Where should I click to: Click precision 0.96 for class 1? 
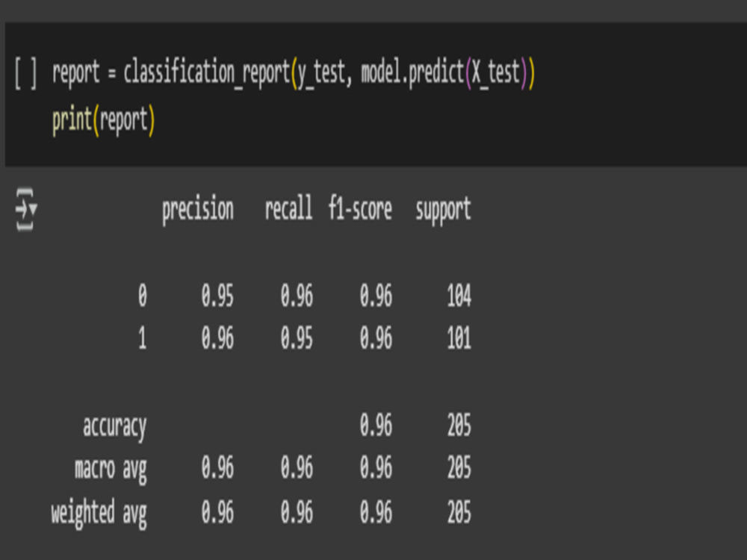click(217, 339)
